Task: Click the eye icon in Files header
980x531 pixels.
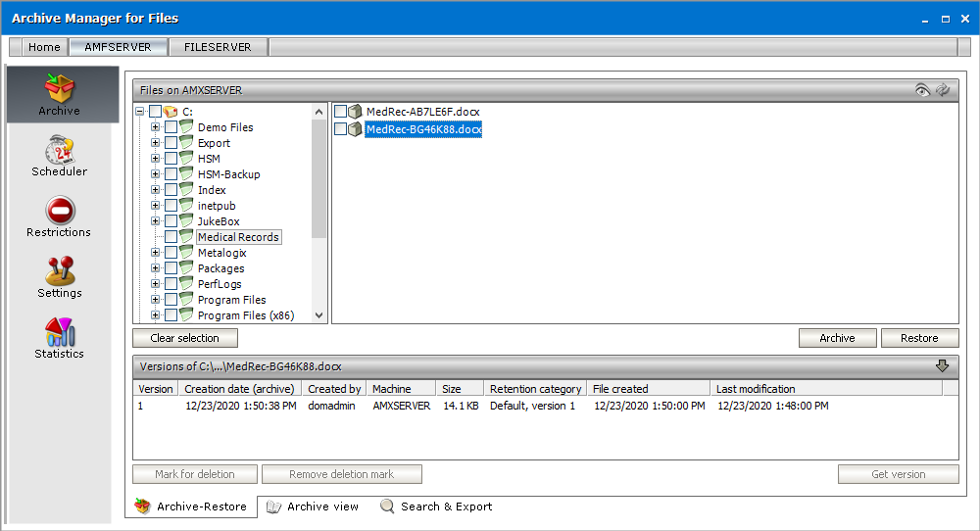Action: pyautogui.click(x=922, y=90)
